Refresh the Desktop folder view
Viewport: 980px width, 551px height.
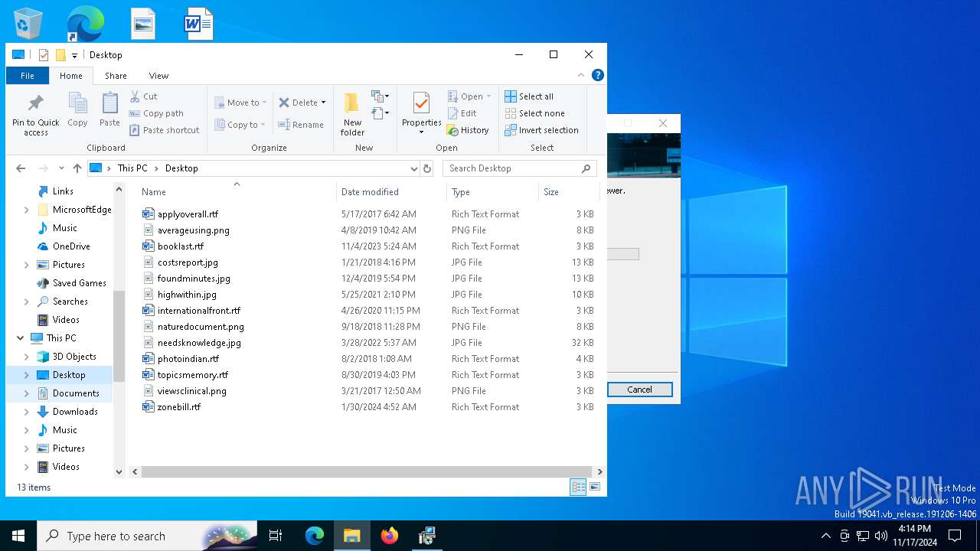pyautogui.click(x=427, y=168)
